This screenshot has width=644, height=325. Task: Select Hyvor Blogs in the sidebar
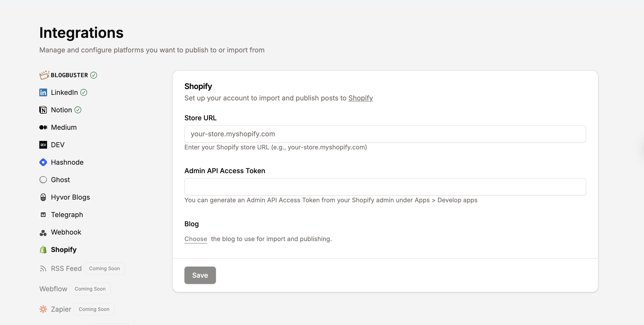70,197
